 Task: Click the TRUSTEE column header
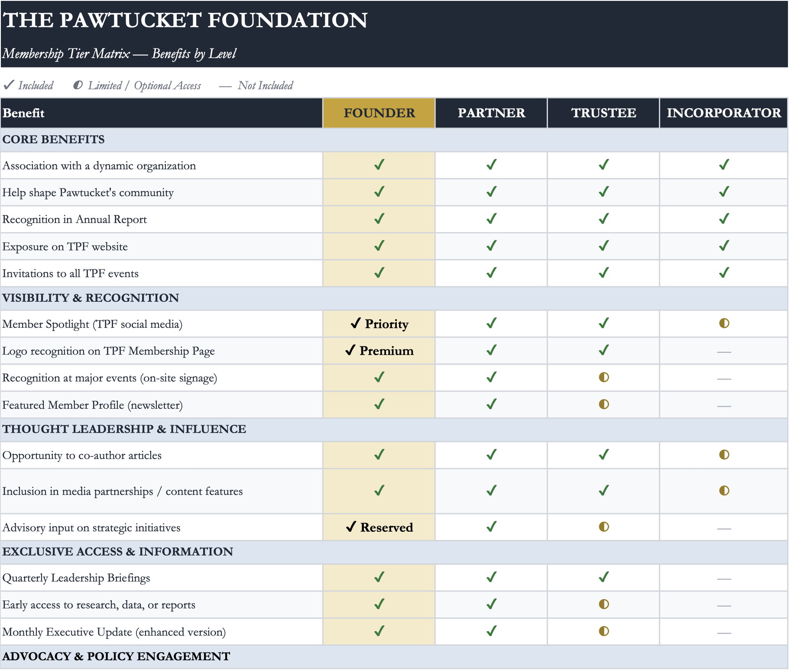tap(603, 113)
